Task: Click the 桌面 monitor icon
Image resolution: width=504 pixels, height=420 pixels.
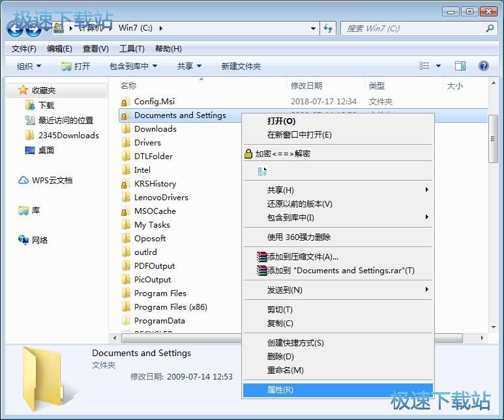Action: 30,150
